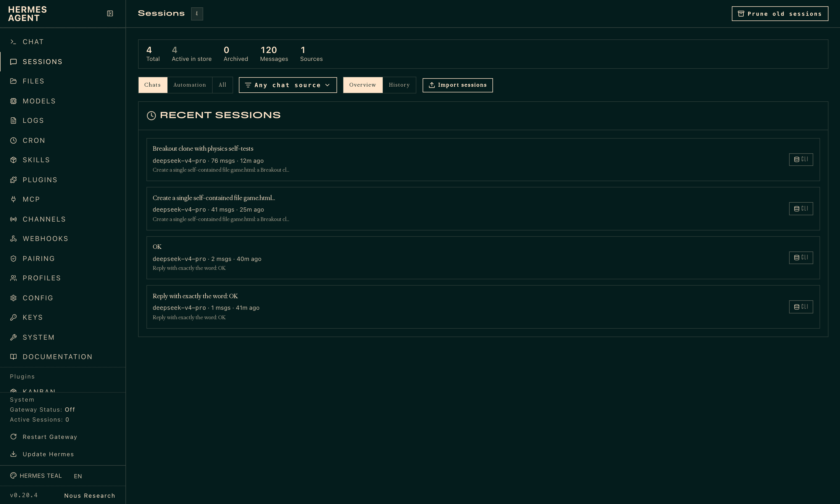Click the Restart Gateway label
840x504 pixels.
[x=50, y=437]
